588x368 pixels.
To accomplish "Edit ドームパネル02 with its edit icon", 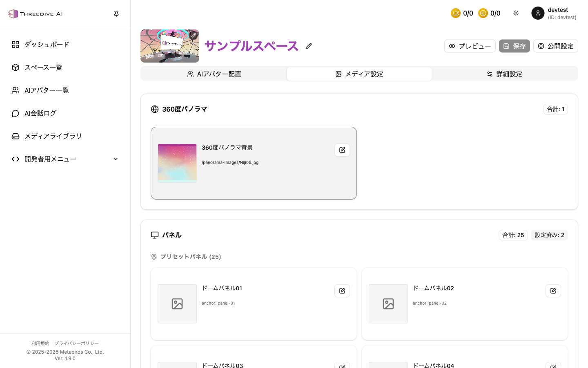I will click(553, 291).
